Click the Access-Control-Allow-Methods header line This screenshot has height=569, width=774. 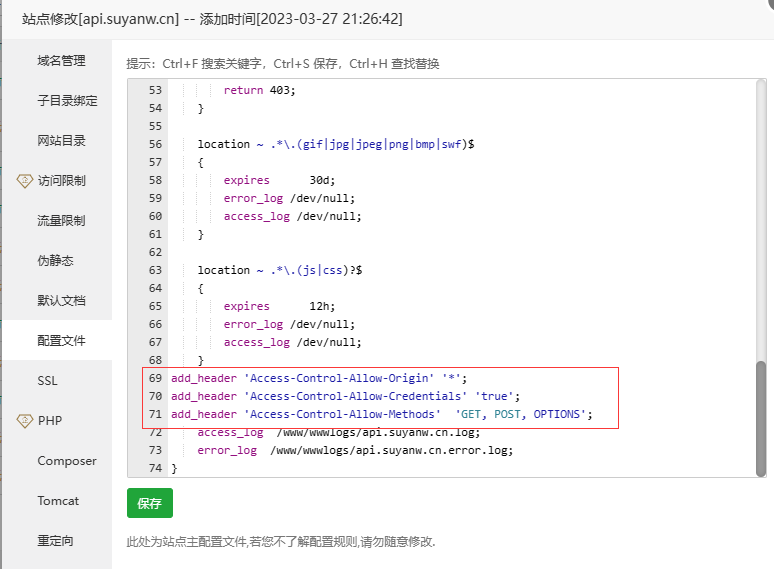[380, 414]
